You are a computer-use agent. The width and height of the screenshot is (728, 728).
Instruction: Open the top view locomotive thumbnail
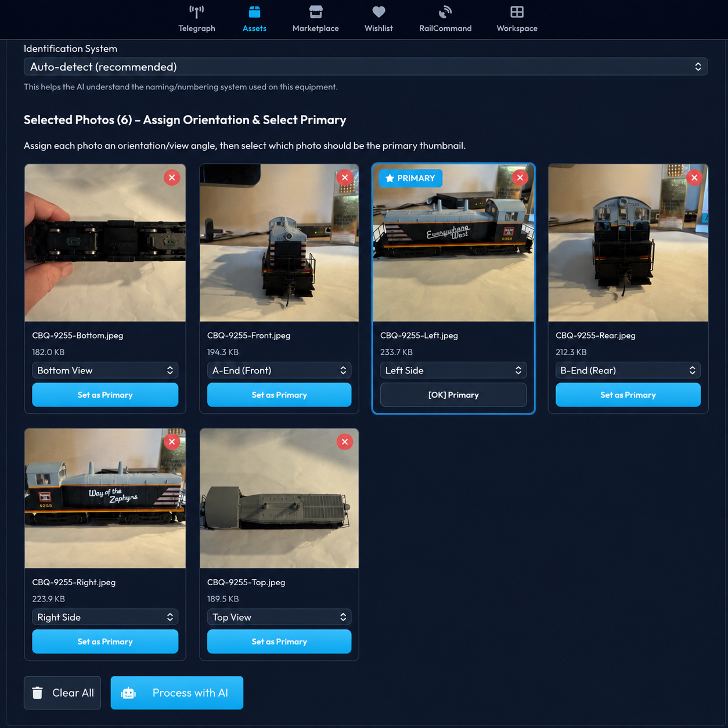coord(279,499)
